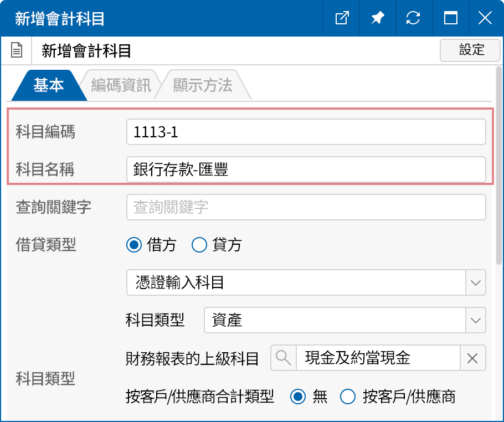Pin the 新增會計科目 dialog
Screen dimensions: 504x422
[378, 18]
